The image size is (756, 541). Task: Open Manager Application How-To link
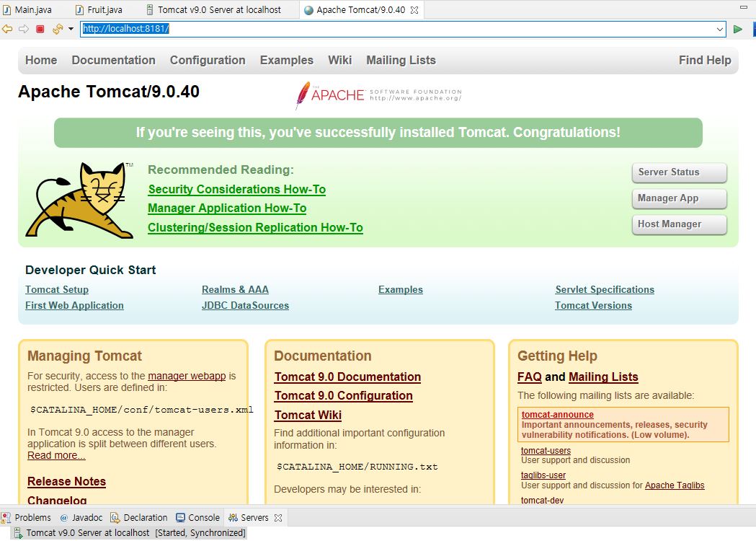pyautogui.click(x=227, y=208)
